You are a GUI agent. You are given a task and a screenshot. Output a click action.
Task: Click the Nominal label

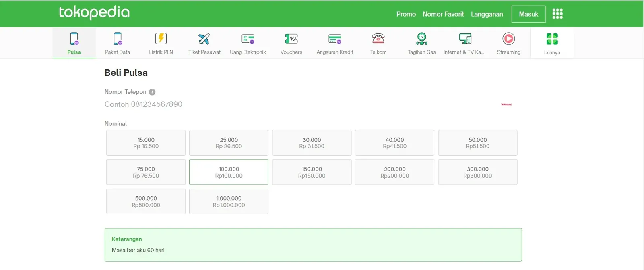(x=116, y=123)
